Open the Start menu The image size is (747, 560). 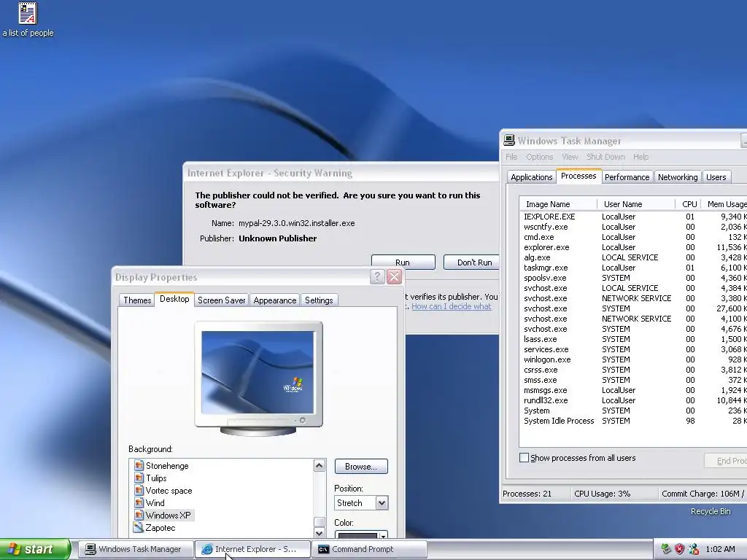(35, 549)
